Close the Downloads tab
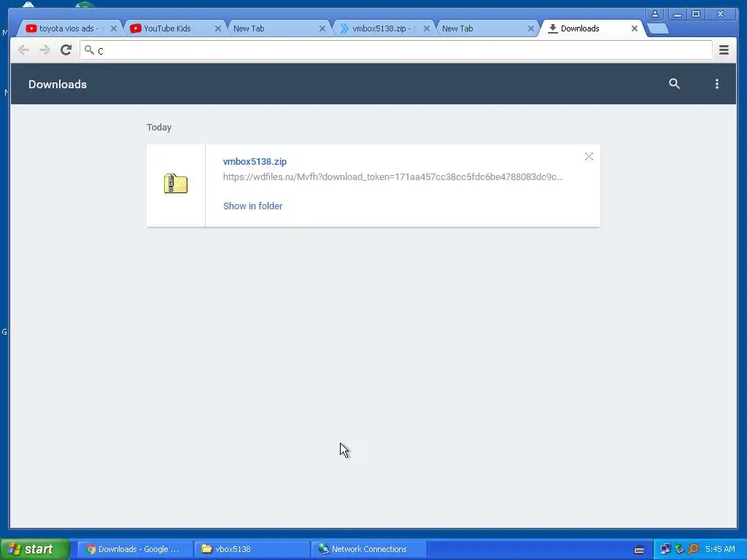 click(x=635, y=28)
